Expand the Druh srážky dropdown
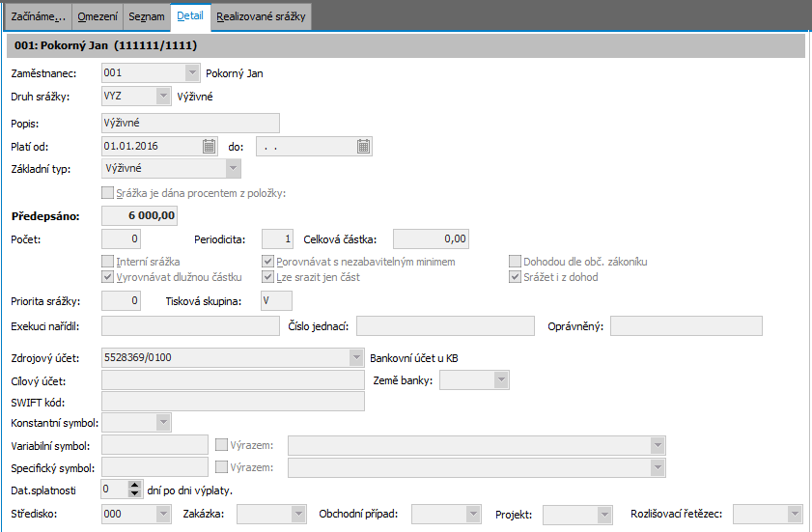812x532 pixels. [x=162, y=97]
